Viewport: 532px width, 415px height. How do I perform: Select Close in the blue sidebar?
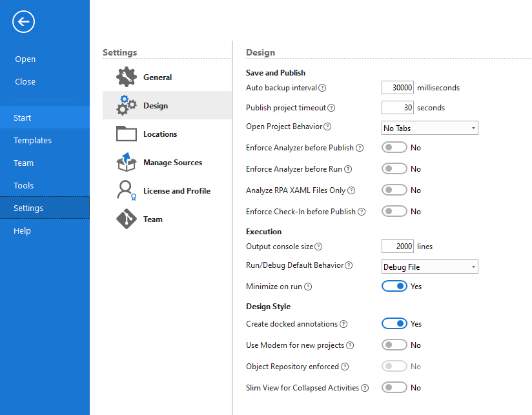pos(25,82)
